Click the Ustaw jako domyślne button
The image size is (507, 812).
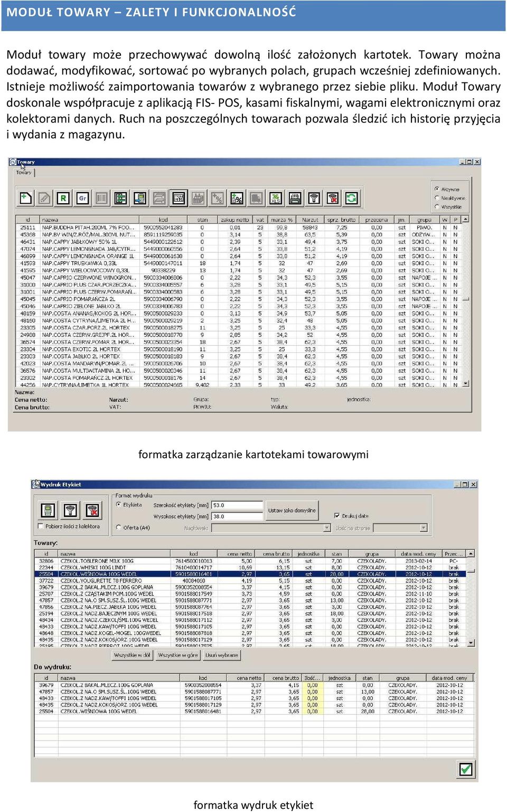point(292,510)
